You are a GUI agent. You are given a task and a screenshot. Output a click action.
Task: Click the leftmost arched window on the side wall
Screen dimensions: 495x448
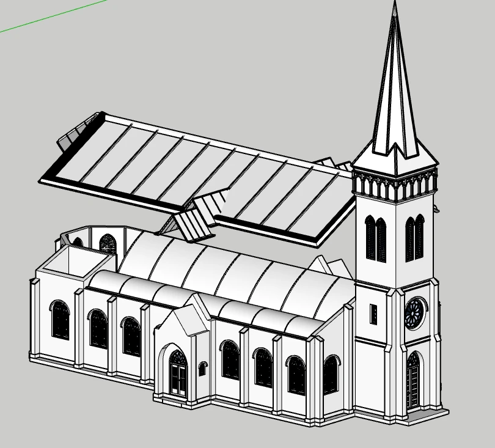point(61,320)
